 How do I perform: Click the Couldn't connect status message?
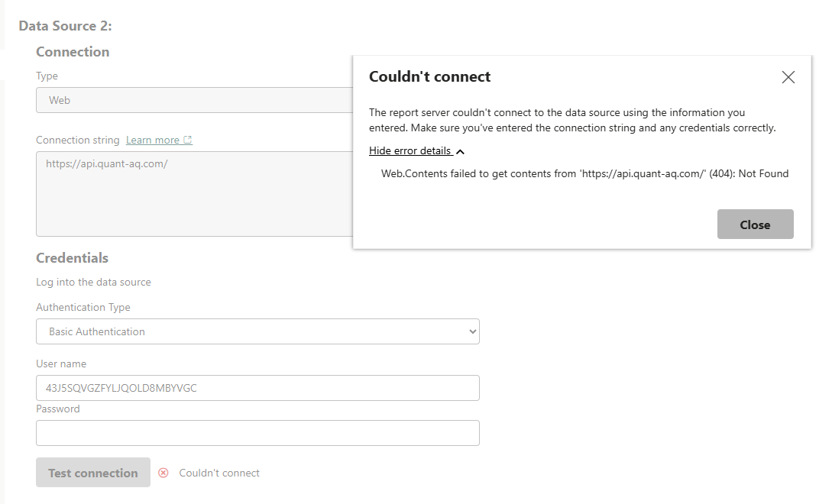(x=219, y=473)
